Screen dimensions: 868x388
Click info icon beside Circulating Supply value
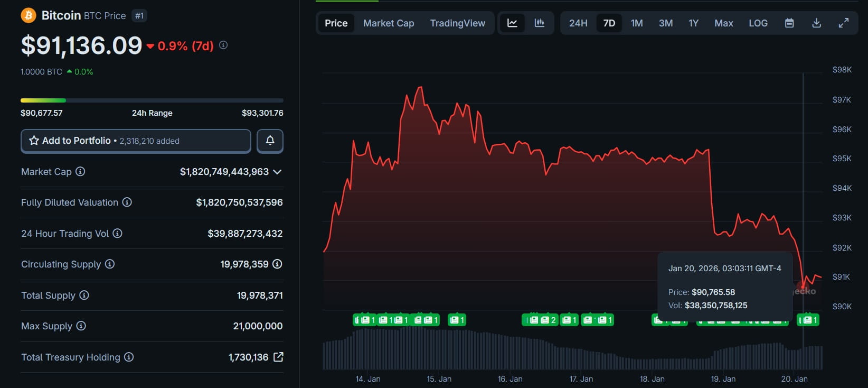tap(277, 264)
